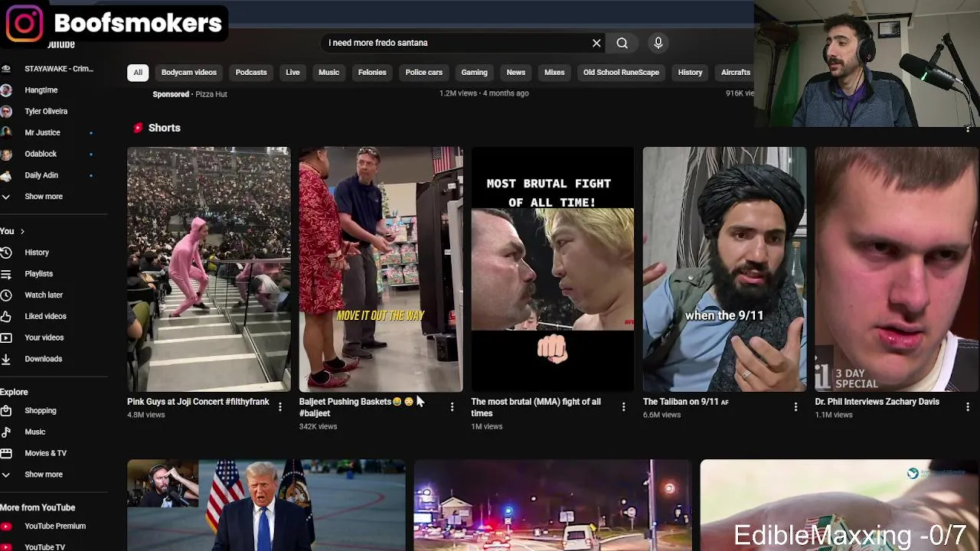Select the All filter chip
The image size is (980, 551).
click(138, 72)
